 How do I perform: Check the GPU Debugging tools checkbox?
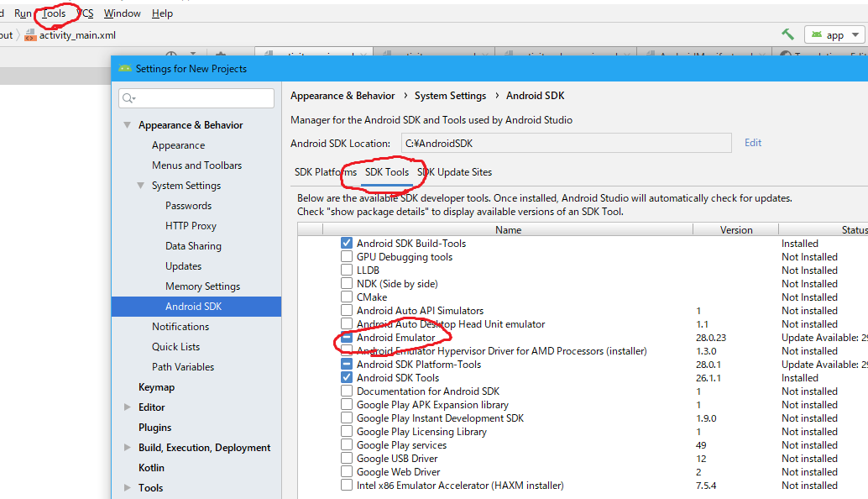(x=347, y=256)
